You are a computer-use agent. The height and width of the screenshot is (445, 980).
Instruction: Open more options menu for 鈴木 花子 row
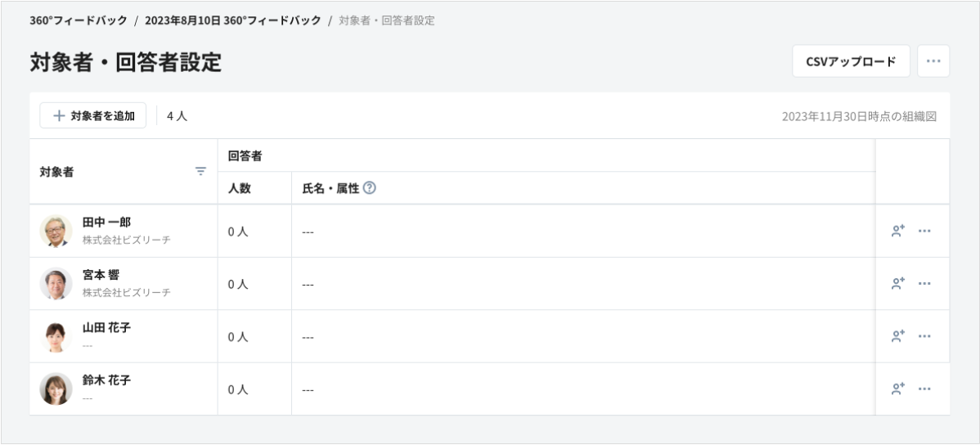click(x=924, y=388)
